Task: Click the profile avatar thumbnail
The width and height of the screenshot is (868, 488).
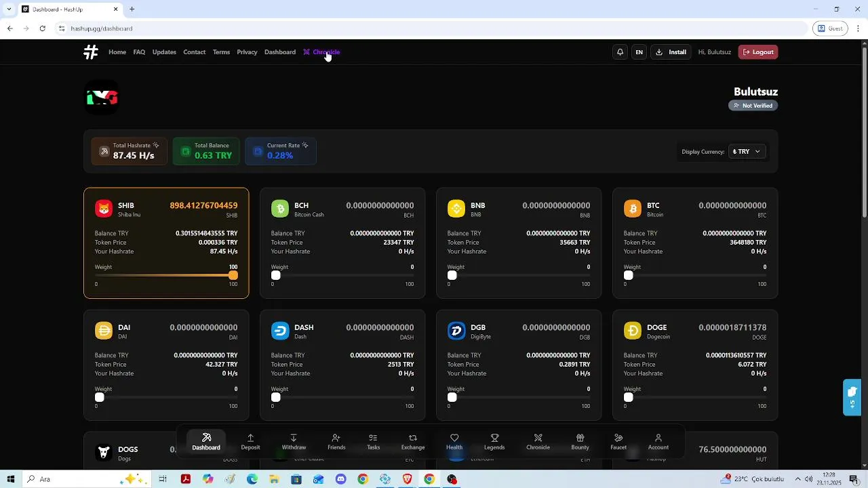Action: click(x=102, y=98)
